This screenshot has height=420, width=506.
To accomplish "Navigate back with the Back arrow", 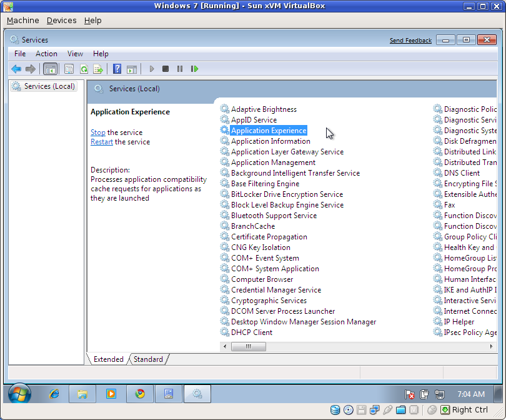I will click(16, 69).
